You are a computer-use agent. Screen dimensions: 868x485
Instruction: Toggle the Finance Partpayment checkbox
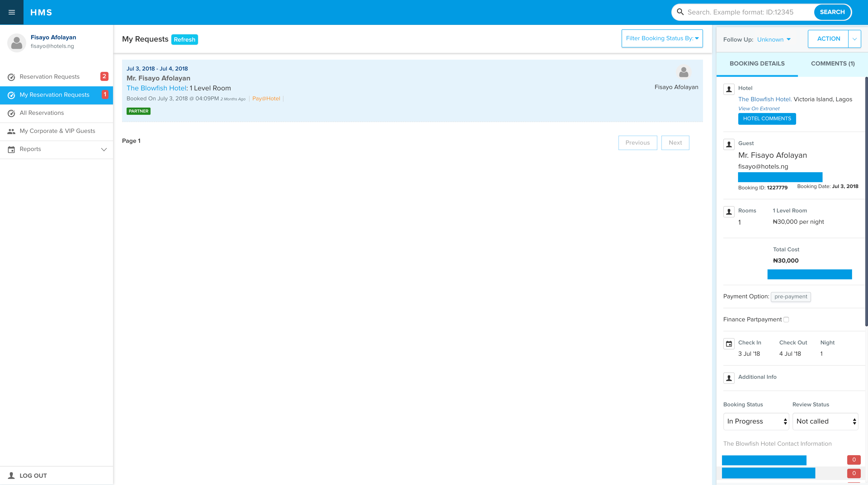(786, 320)
